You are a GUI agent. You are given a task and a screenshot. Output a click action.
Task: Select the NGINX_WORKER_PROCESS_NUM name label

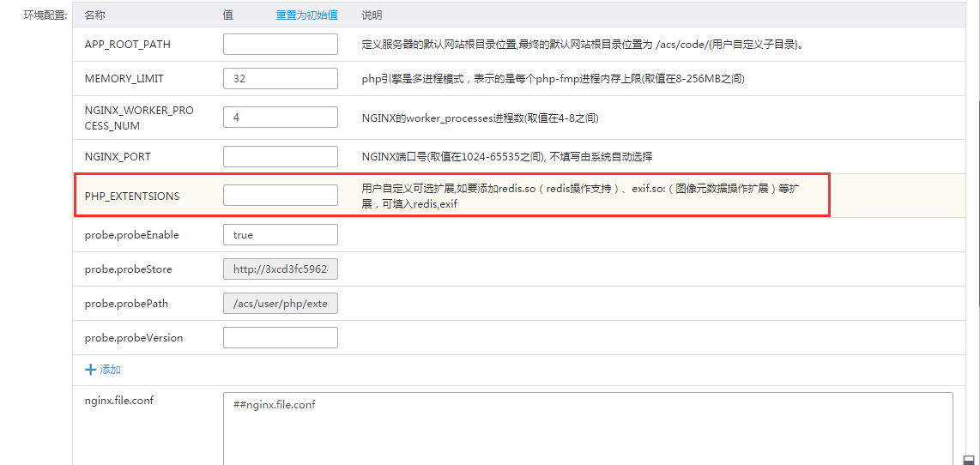coord(139,118)
